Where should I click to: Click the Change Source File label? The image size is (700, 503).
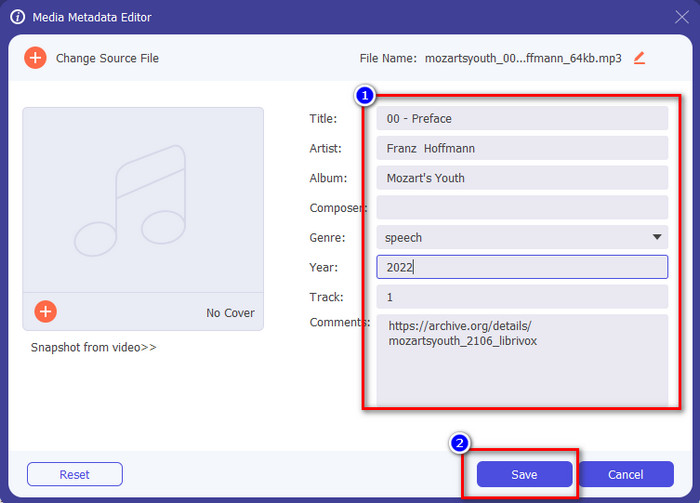pos(107,58)
